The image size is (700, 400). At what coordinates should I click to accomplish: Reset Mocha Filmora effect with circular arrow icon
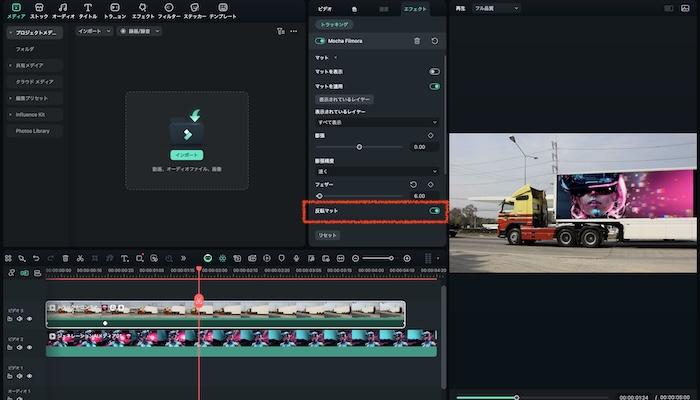435,41
